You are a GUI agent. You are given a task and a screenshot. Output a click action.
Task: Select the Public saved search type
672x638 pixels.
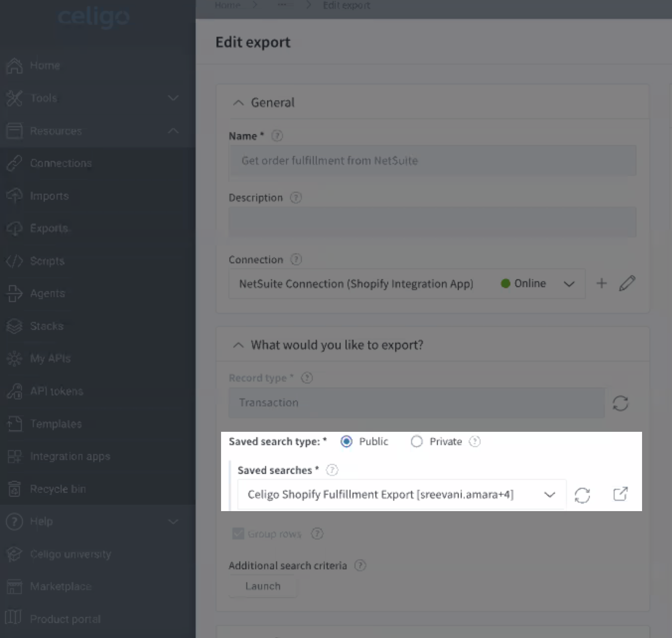pyautogui.click(x=347, y=441)
